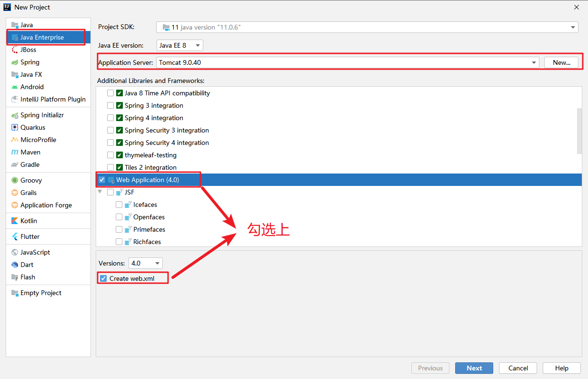
Task: Click the Application Forge icon
Action: (x=15, y=205)
